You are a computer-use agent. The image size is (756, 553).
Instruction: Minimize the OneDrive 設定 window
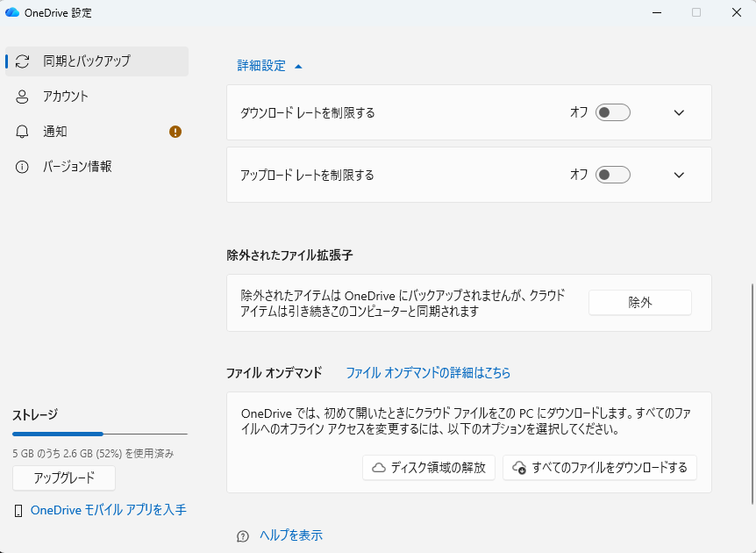pos(656,12)
